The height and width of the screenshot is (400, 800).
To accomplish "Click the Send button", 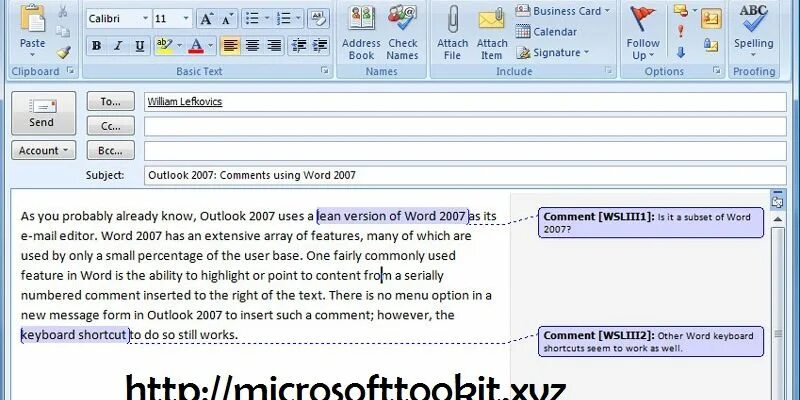I will tap(43, 113).
